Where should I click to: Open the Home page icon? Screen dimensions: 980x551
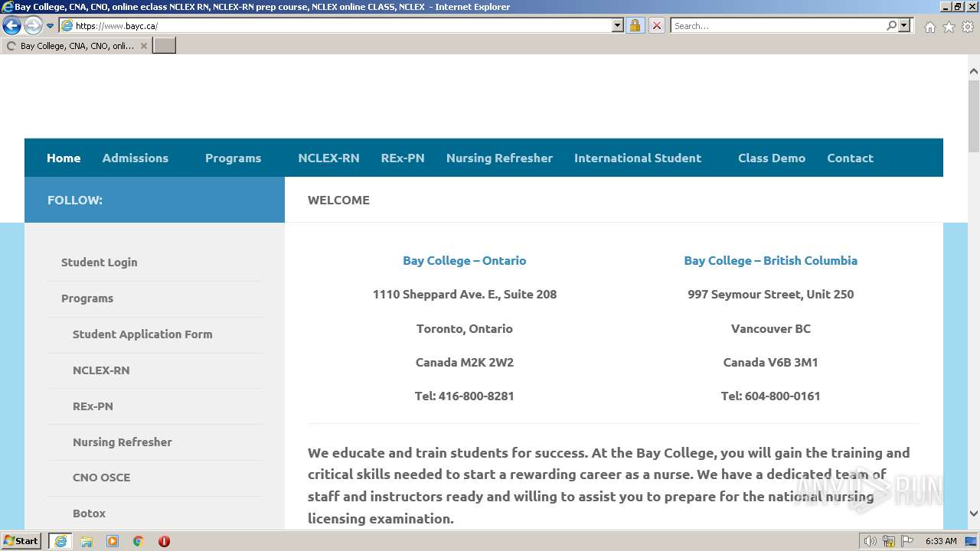929,27
